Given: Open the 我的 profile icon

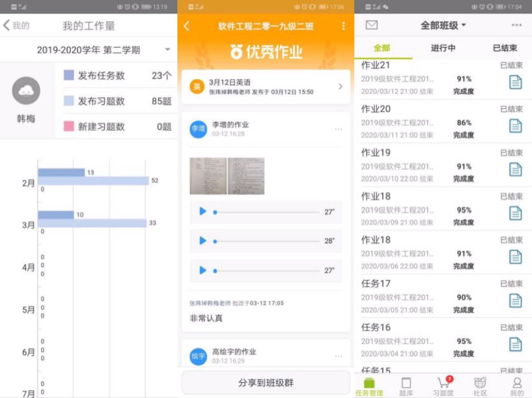Looking at the screenshot, I should (x=516, y=385).
